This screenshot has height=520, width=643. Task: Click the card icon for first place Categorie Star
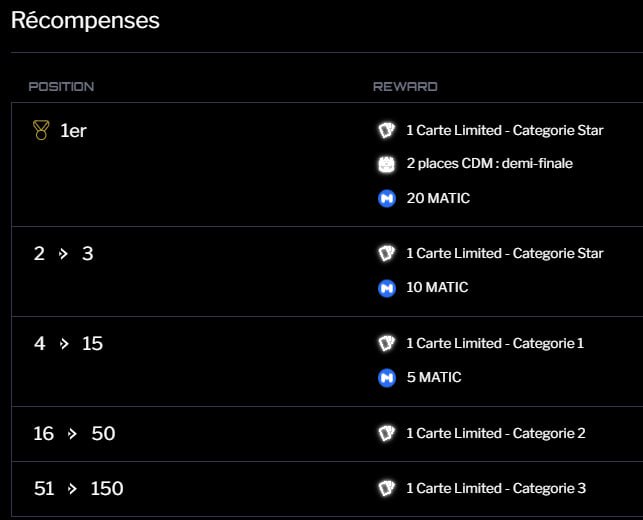coord(386,130)
